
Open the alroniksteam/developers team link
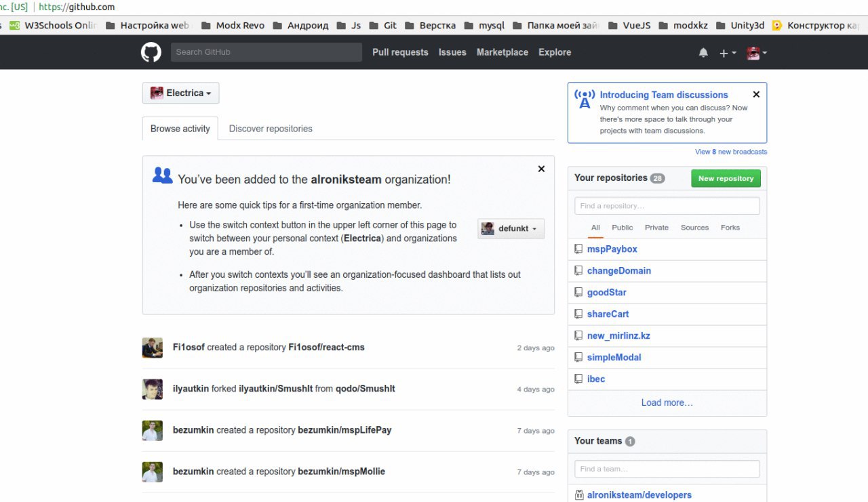tap(639, 495)
